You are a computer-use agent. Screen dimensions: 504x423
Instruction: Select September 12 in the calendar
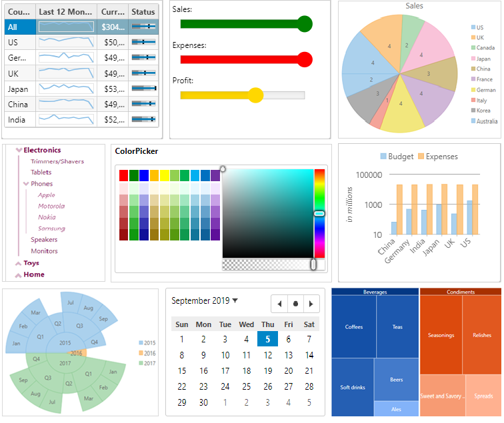coord(267,355)
